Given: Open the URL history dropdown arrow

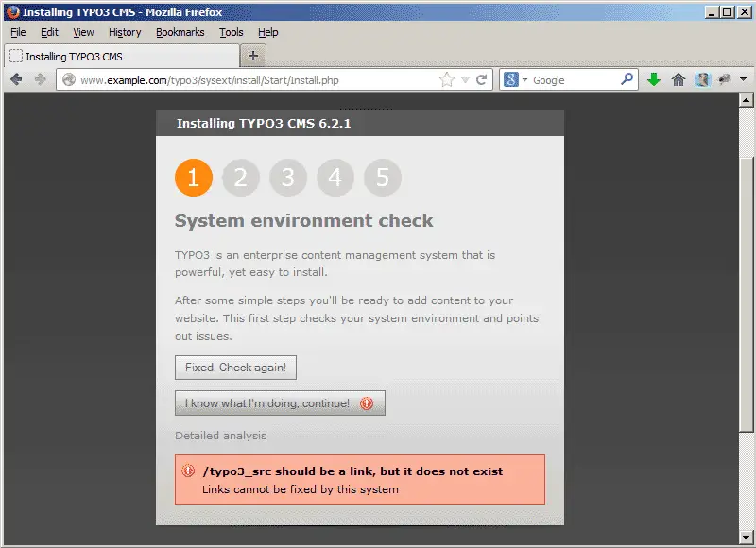Looking at the screenshot, I should [x=465, y=79].
